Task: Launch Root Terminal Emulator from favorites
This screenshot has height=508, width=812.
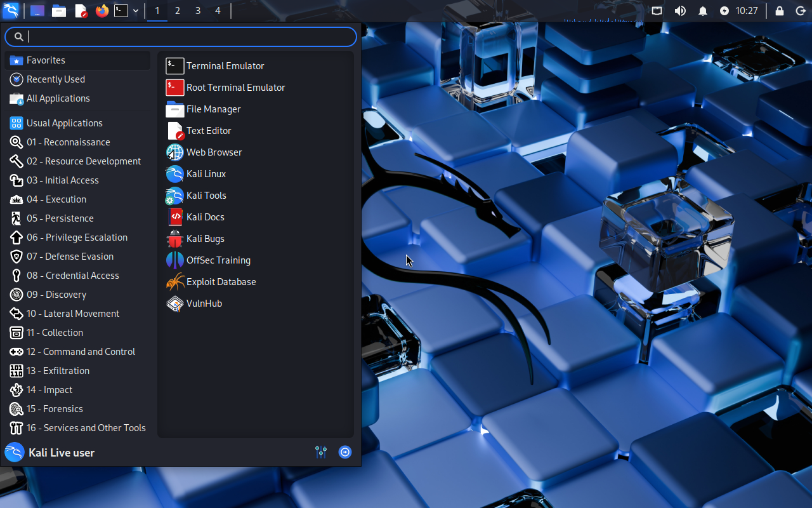Action: [235, 88]
